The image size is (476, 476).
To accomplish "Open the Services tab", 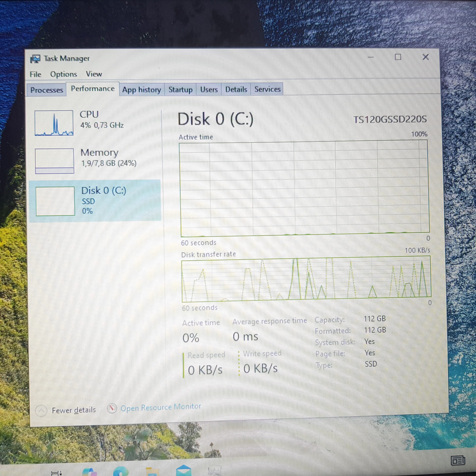I will pyautogui.click(x=267, y=89).
